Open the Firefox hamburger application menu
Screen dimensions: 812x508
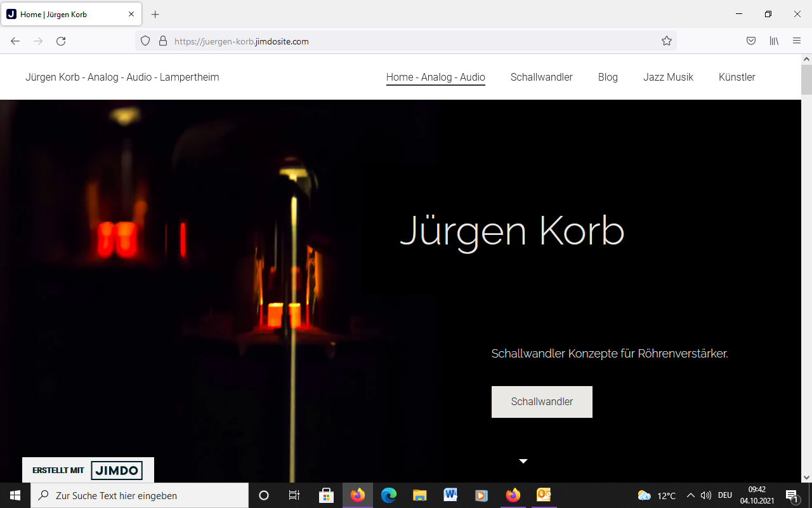797,41
